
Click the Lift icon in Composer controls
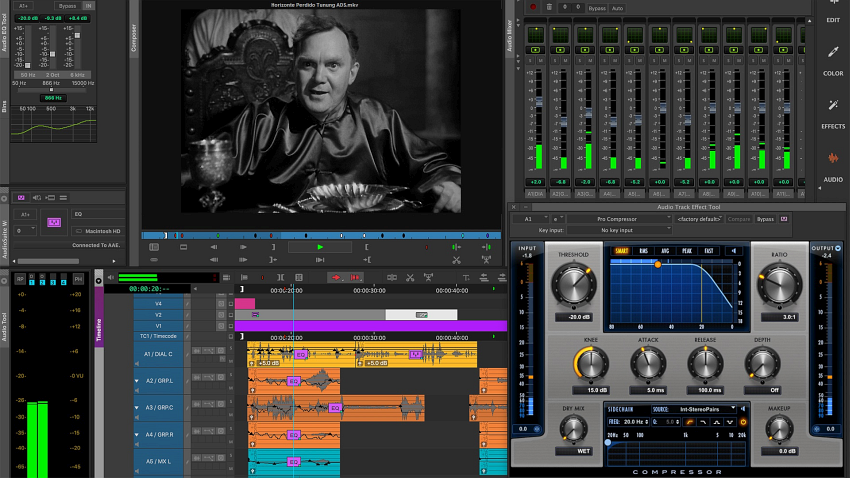[486, 260]
